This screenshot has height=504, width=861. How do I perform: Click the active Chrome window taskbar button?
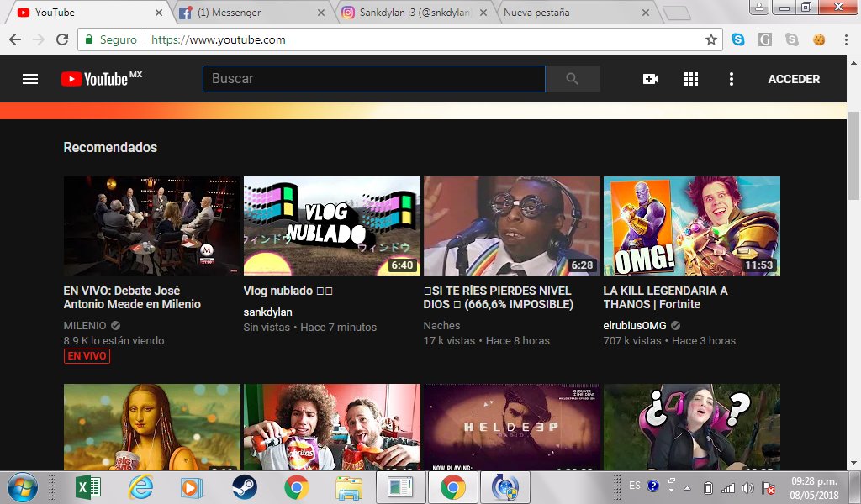pos(453,487)
